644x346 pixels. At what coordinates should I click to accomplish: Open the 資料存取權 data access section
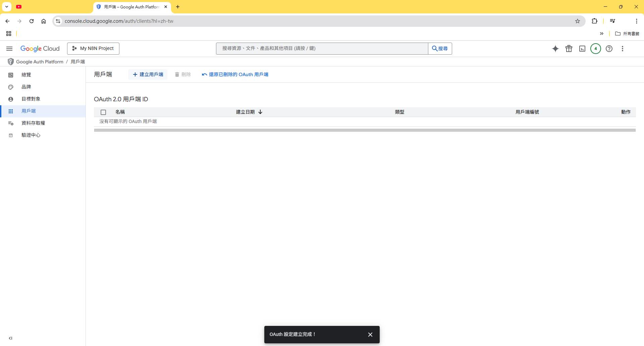pyautogui.click(x=33, y=123)
